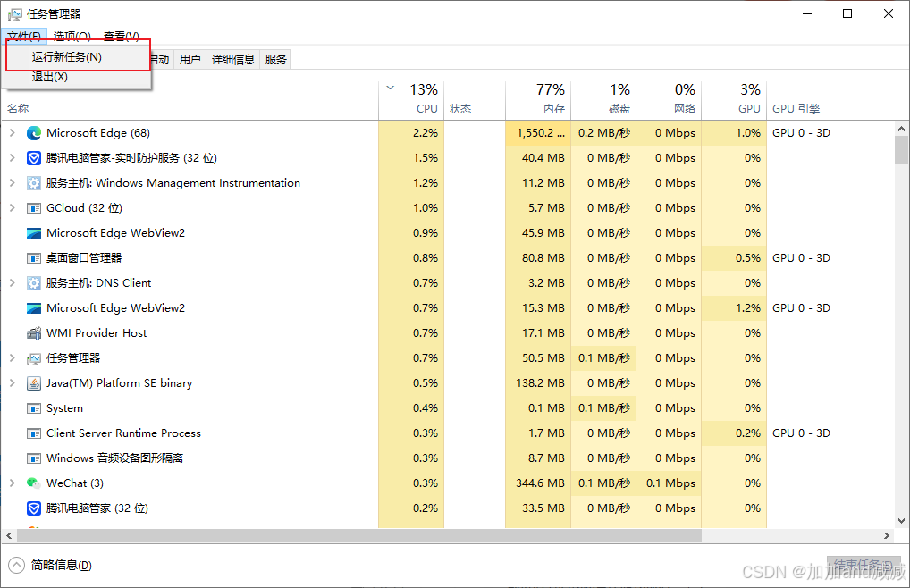
Task: Click the 任务管理器 process row icon
Action: pos(34,358)
